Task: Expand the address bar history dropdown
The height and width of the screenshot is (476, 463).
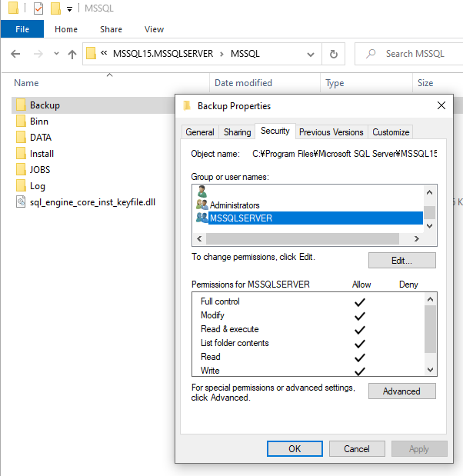Action: click(313, 55)
